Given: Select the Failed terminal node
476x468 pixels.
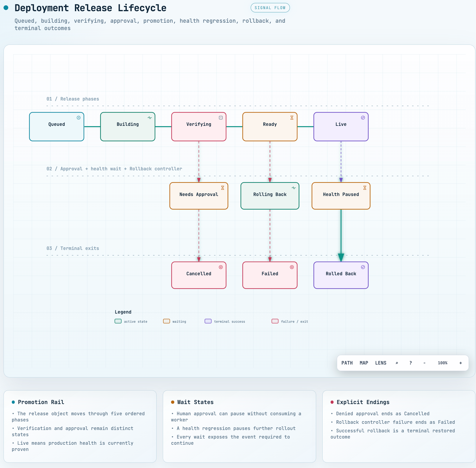Looking at the screenshot, I should [270, 275].
